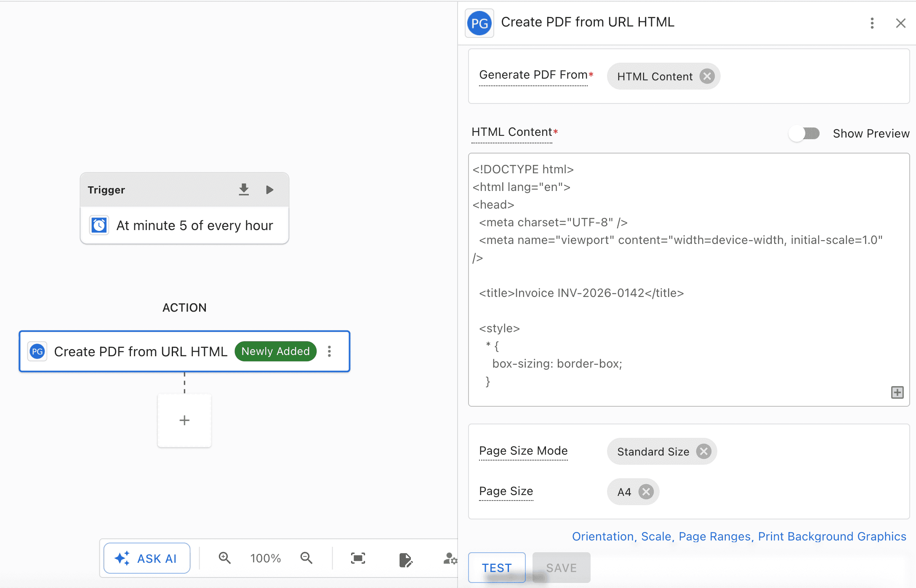Viewport: 916px width, 588px height.
Task: Click the edit notes document icon
Action: (x=406, y=559)
